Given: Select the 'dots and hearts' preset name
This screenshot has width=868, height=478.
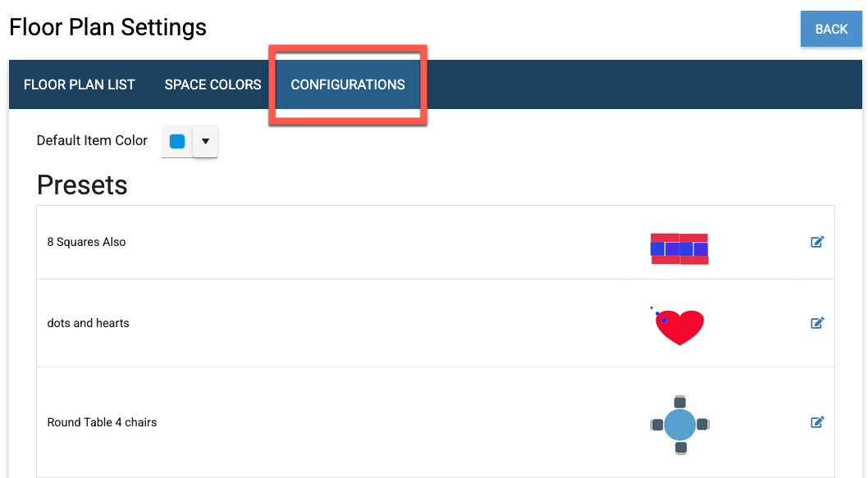Looking at the screenshot, I should [88, 323].
